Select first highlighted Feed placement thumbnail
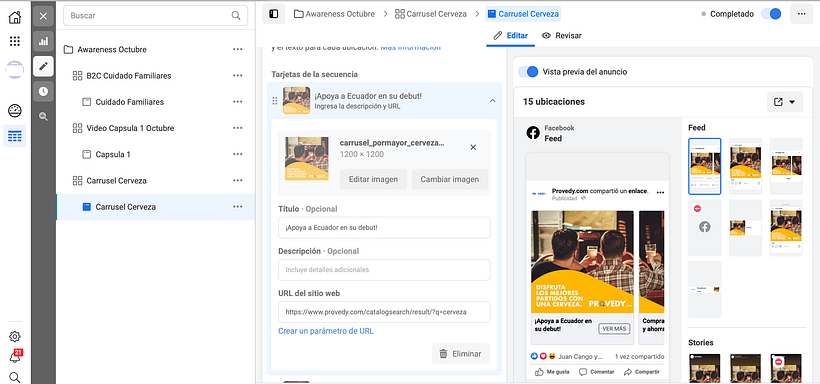 pyautogui.click(x=704, y=166)
